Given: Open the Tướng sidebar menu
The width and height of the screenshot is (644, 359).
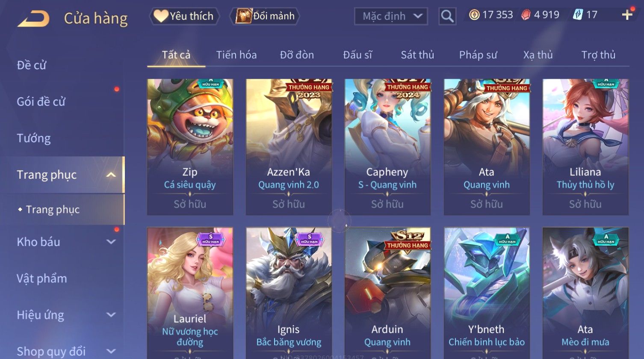Looking at the screenshot, I should (x=34, y=138).
